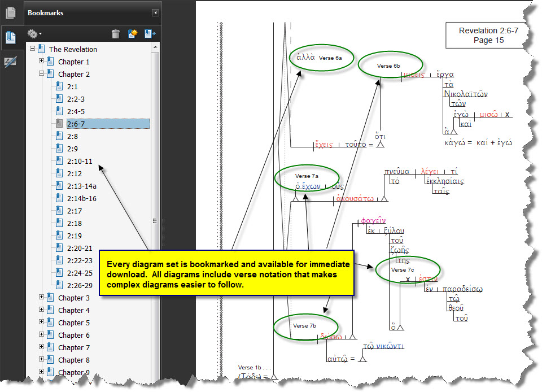Screen dimensions: 542x392
Task: Click the Bookmarks panel title
Action: pos(46,12)
